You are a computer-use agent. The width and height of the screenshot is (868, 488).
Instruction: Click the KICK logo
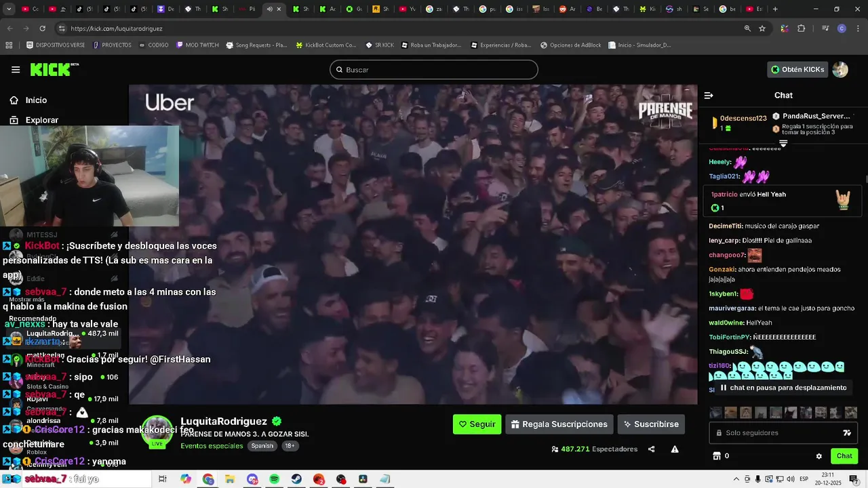(x=54, y=69)
